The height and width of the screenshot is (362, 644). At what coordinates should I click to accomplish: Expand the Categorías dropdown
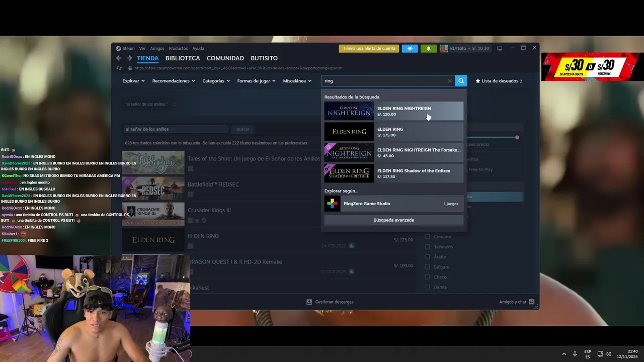pyautogui.click(x=216, y=81)
